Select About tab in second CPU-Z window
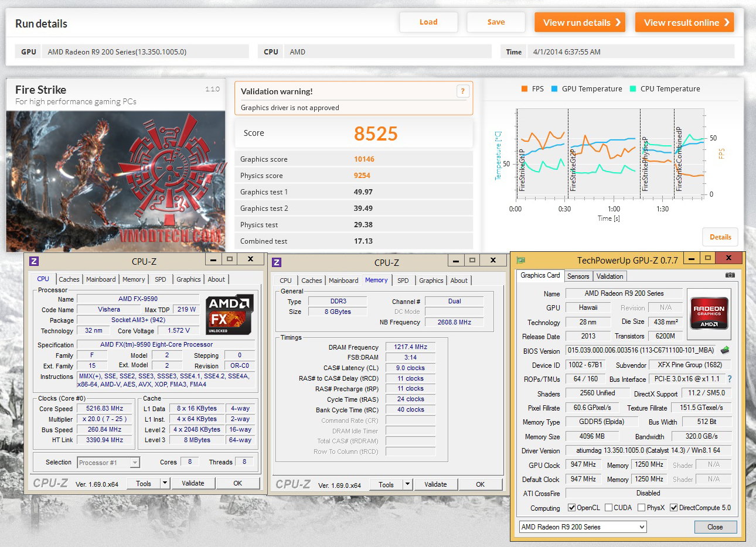 click(459, 281)
